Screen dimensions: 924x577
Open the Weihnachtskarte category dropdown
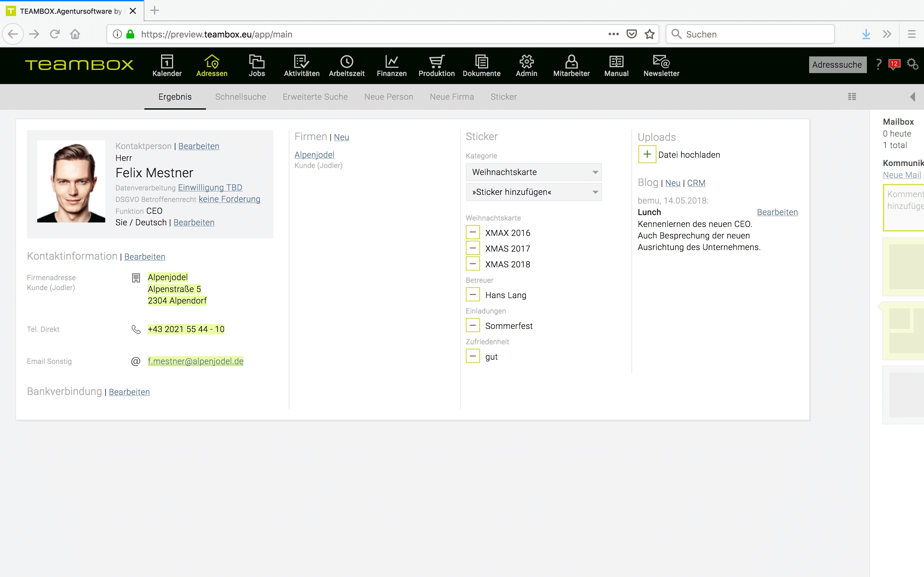534,172
